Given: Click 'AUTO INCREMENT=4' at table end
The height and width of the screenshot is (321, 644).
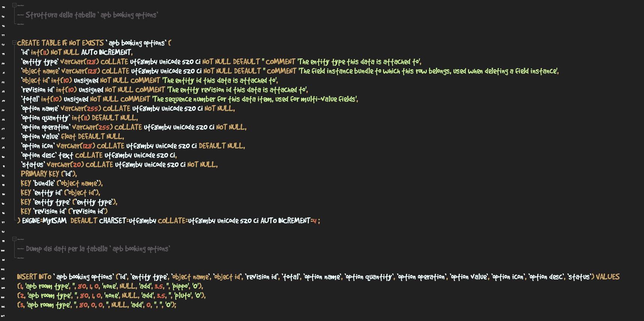Looking at the screenshot, I should pyautogui.click(x=289, y=221).
